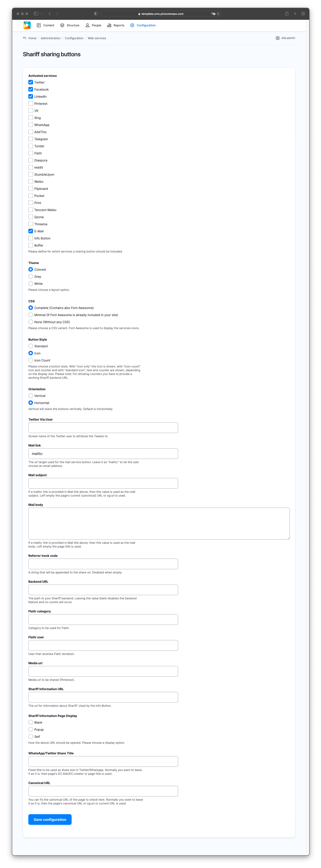Click the browser address bar
The height and width of the screenshot is (868, 321).
[x=161, y=14]
